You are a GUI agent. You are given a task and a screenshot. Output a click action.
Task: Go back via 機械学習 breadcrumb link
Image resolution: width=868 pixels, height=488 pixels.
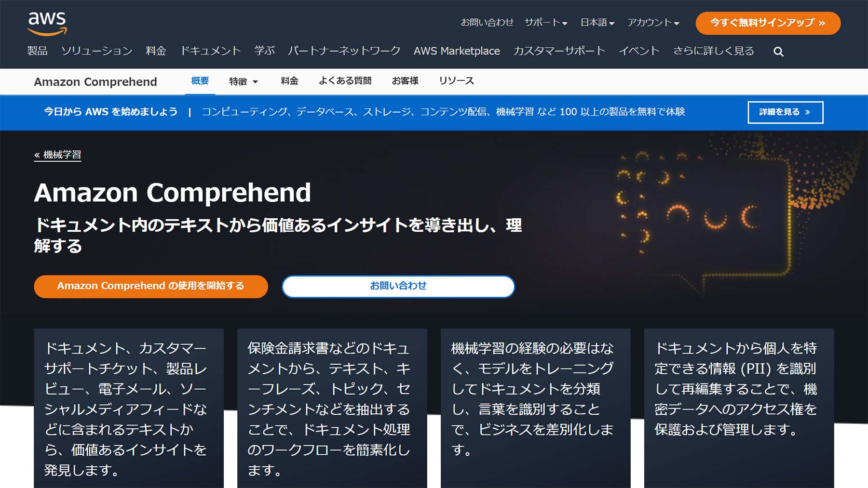57,155
